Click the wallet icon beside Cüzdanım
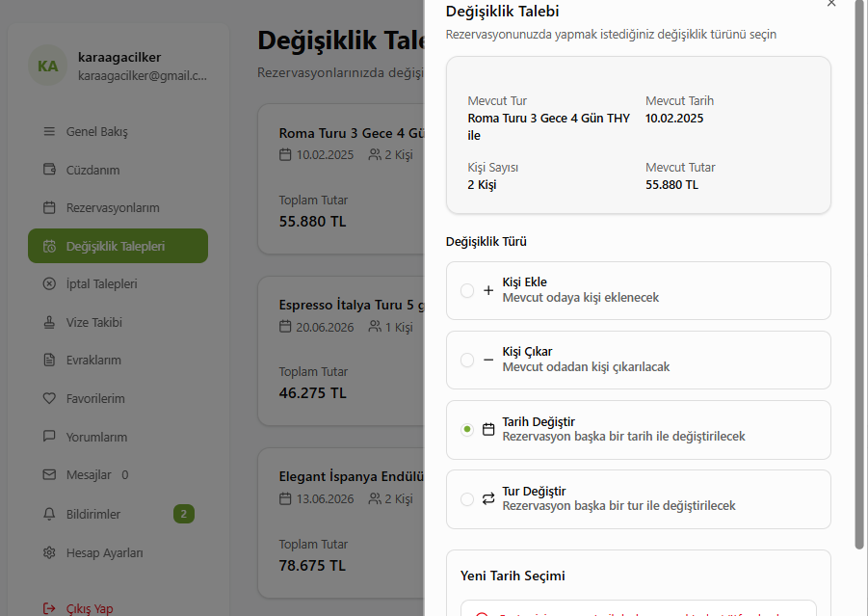Screen dimensions: 868x616 pos(49,170)
